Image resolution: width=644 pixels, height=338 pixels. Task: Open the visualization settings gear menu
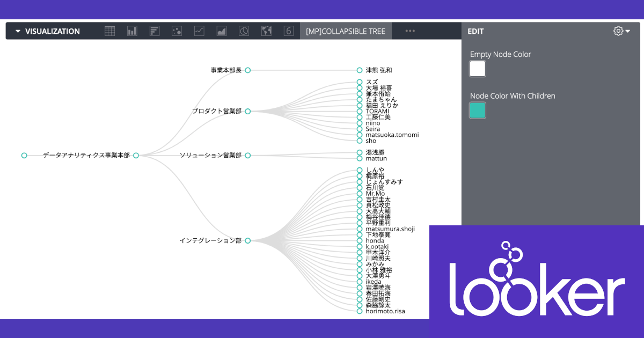tap(618, 31)
